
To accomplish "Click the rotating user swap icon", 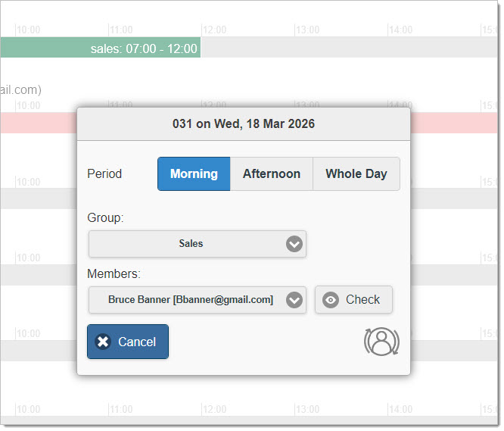I will (381, 342).
